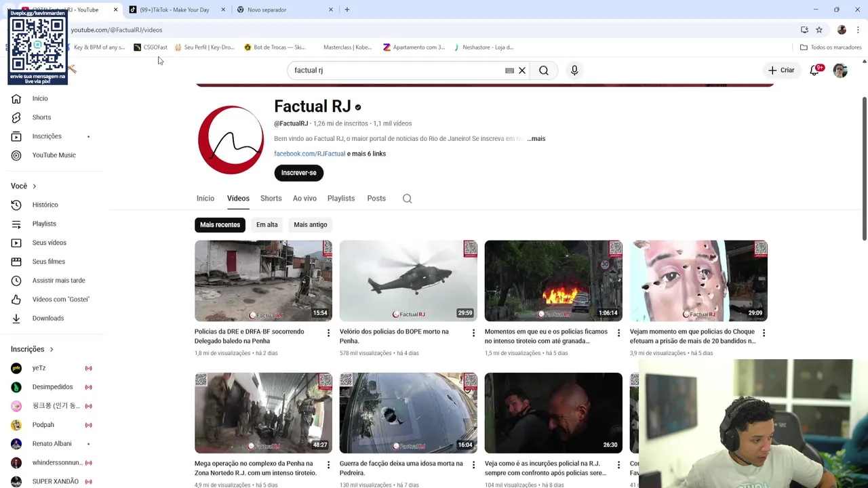
Task: Open Seus vídeos icon
Action: coord(16,243)
